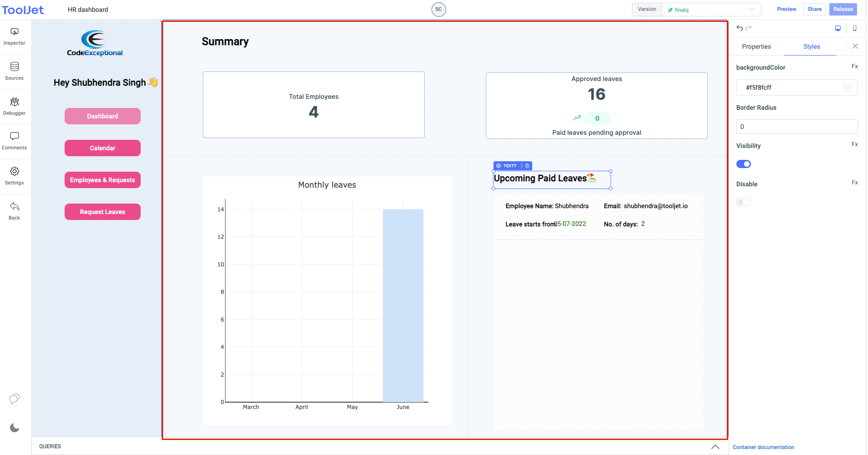Switch to mobile layout view
868x455 pixels.
pos(855,28)
